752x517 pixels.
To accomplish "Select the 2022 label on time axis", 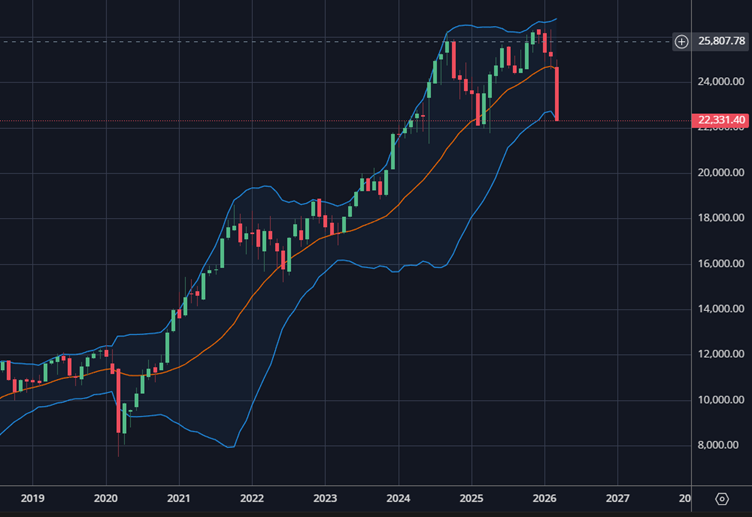I will [x=251, y=498].
